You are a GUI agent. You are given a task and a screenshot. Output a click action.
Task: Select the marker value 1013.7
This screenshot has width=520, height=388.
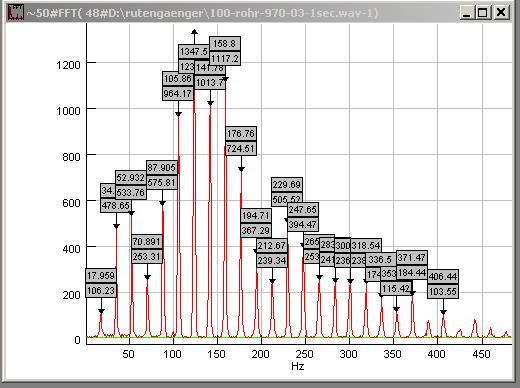(210, 82)
